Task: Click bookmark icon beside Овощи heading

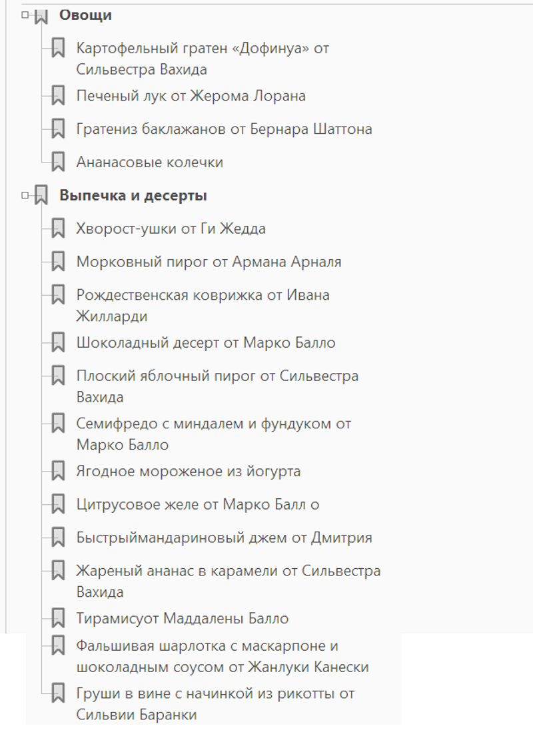Action: tap(42, 15)
